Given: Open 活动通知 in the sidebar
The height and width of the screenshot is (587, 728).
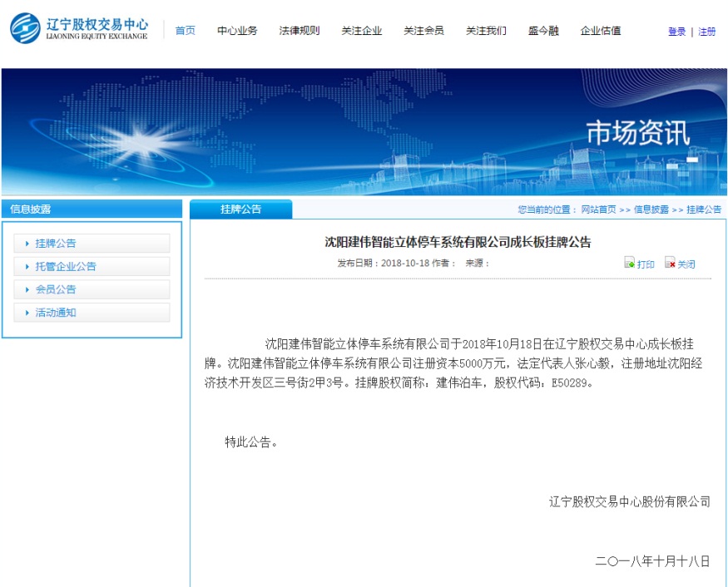Looking at the screenshot, I should click(x=92, y=313).
